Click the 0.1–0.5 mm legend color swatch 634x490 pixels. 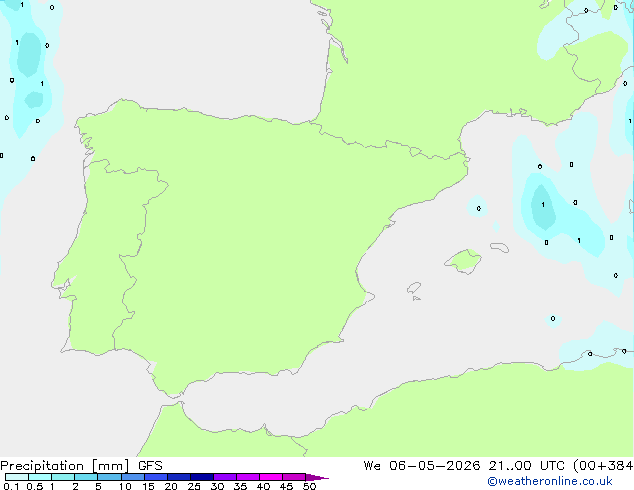17,477
